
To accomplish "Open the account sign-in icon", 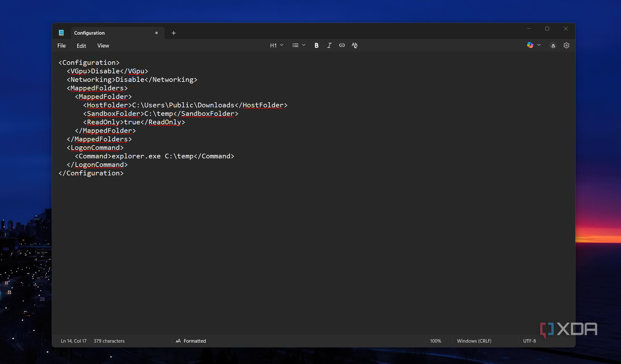I will coord(553,45).
